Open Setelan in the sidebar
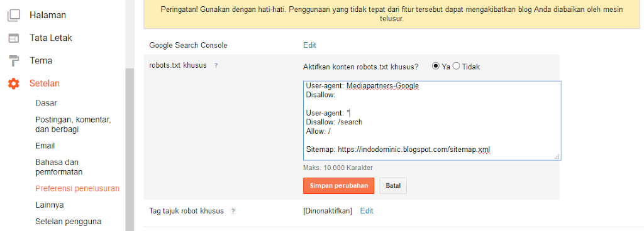The height and width of the screenshot is (231, 644). tap(45, 83)
